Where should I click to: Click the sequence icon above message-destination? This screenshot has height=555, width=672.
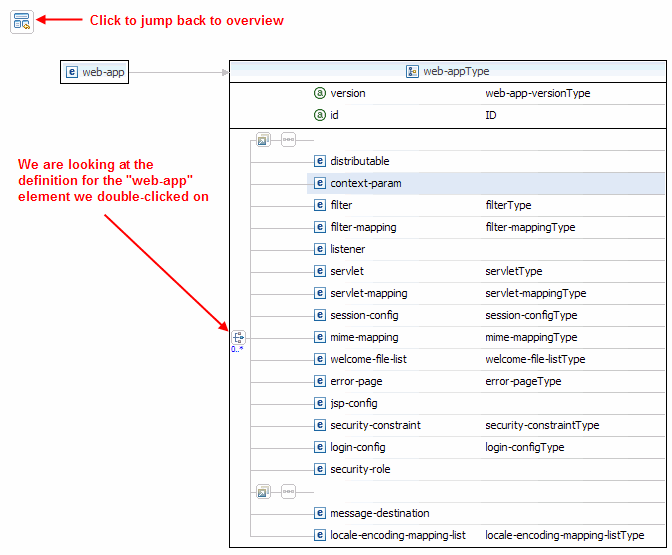(x=288, y=492)
